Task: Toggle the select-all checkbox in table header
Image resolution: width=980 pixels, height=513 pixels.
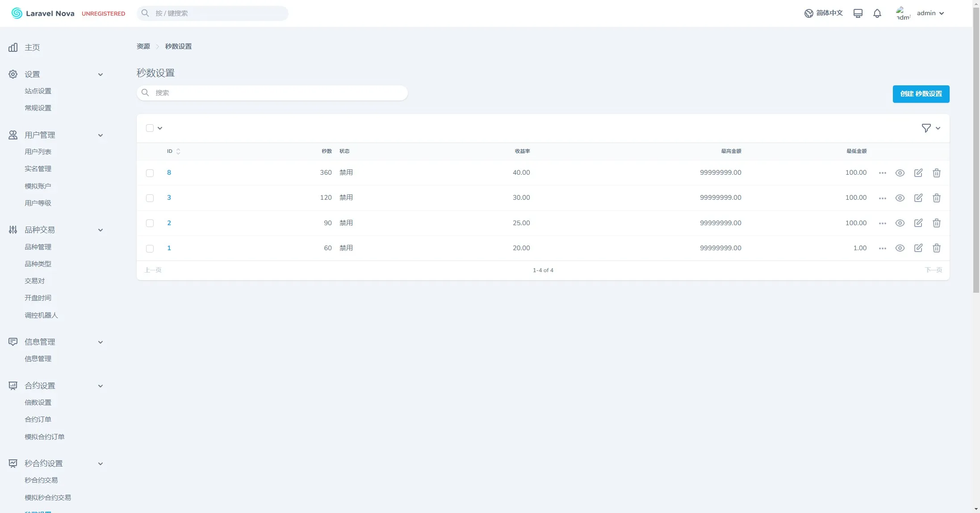Action: pos(150,128)
